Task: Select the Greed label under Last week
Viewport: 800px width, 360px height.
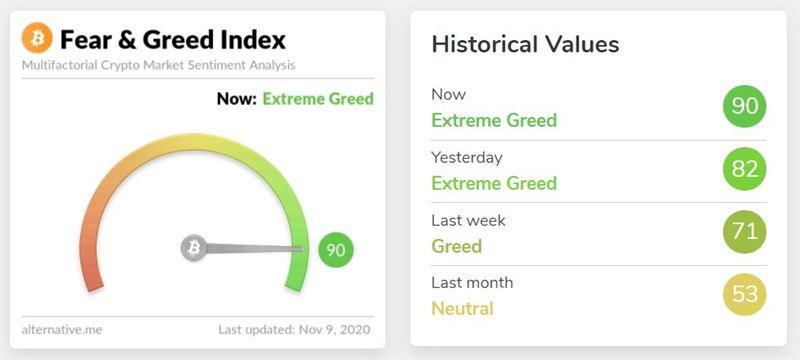Action: [x=457, y=246]
